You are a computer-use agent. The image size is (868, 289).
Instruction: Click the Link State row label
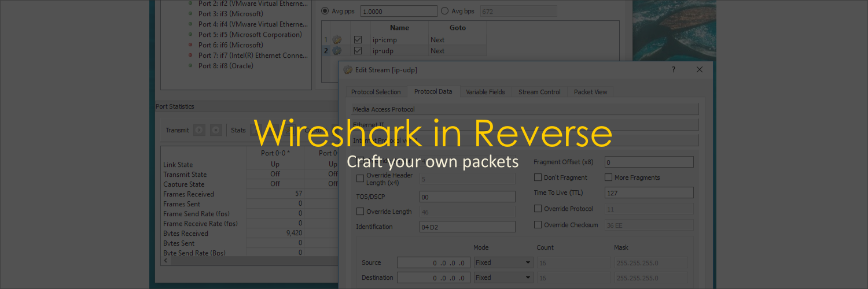178,165
